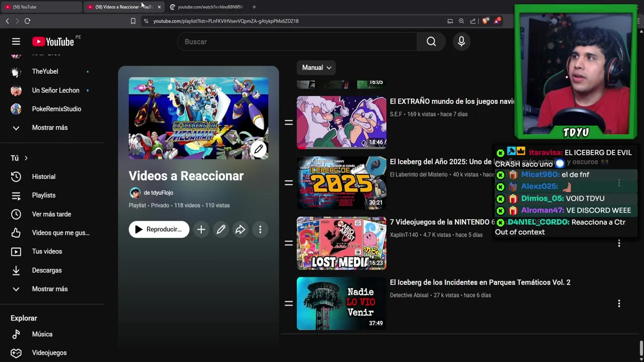Open Detective Abisal channel link
644x362 pixels.
(x=409, y=295)
